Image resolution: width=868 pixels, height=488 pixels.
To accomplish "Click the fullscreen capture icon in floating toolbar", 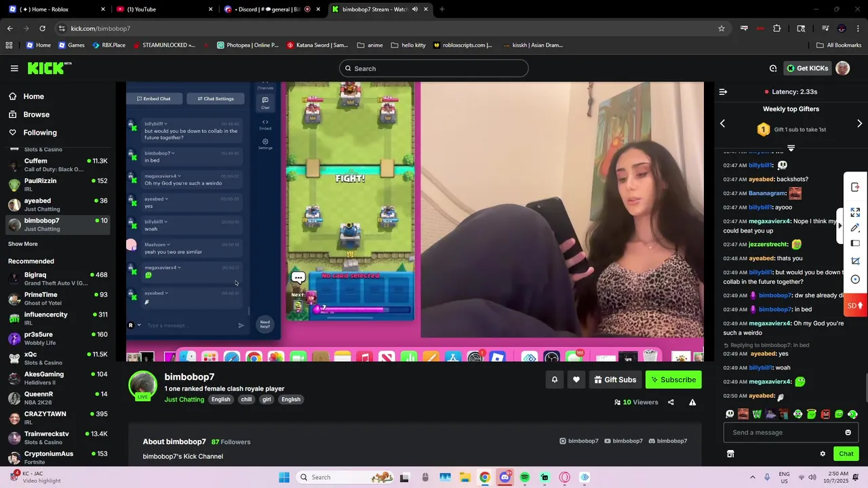I will (x=855, y=212).
